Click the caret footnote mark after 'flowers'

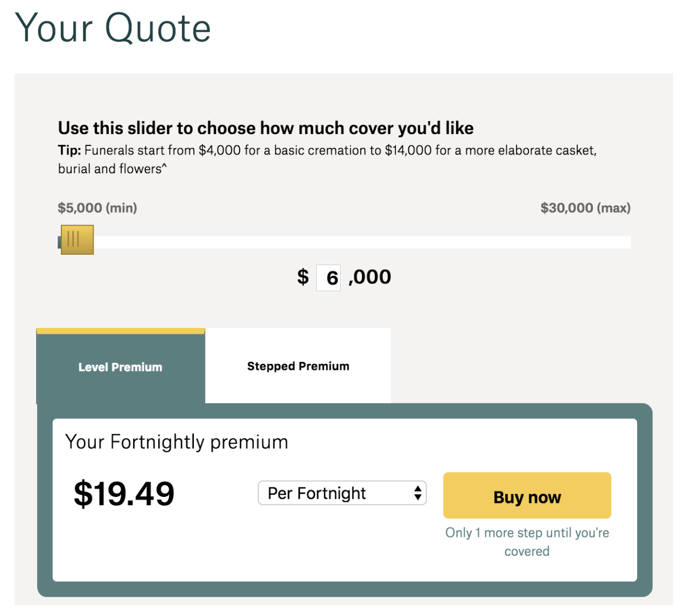point(164,166)
